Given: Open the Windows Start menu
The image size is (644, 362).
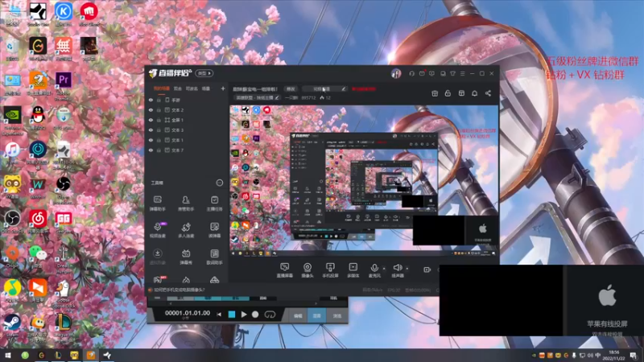Looking at the screenshot, I should coord(7,355).
